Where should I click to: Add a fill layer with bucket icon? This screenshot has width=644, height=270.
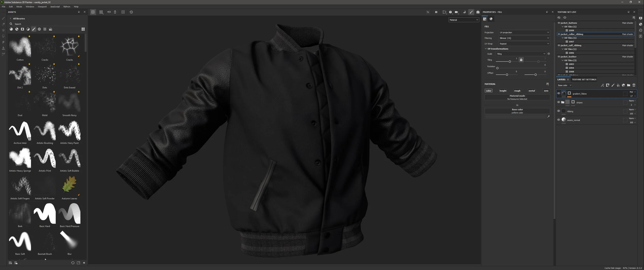pos(618,85)
